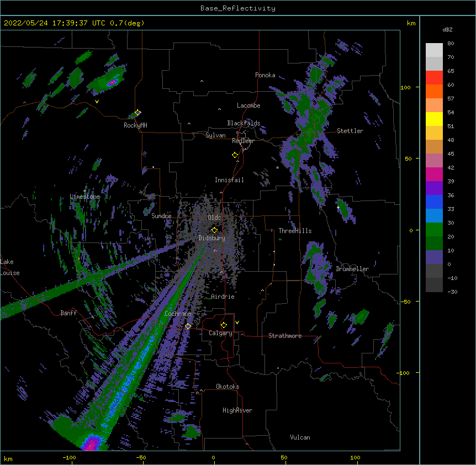Click the Strathmore label

285,336
